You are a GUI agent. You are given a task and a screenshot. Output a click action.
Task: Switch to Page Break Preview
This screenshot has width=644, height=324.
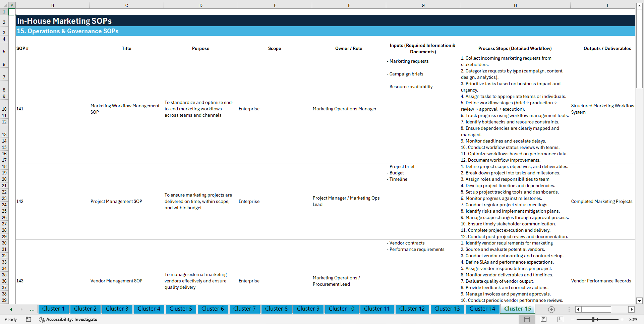coord(560,319)
